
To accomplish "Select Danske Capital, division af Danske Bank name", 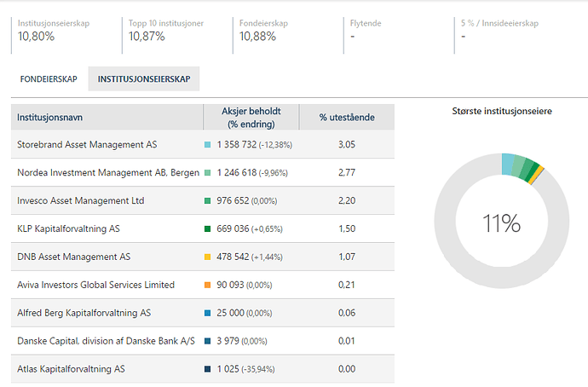I will click(x=107, y=341).
